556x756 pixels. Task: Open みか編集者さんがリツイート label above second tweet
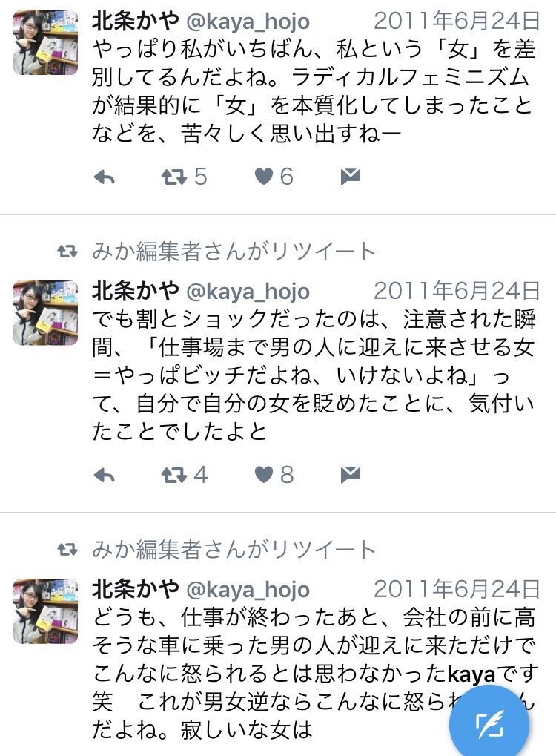click(x=234, y=252)
